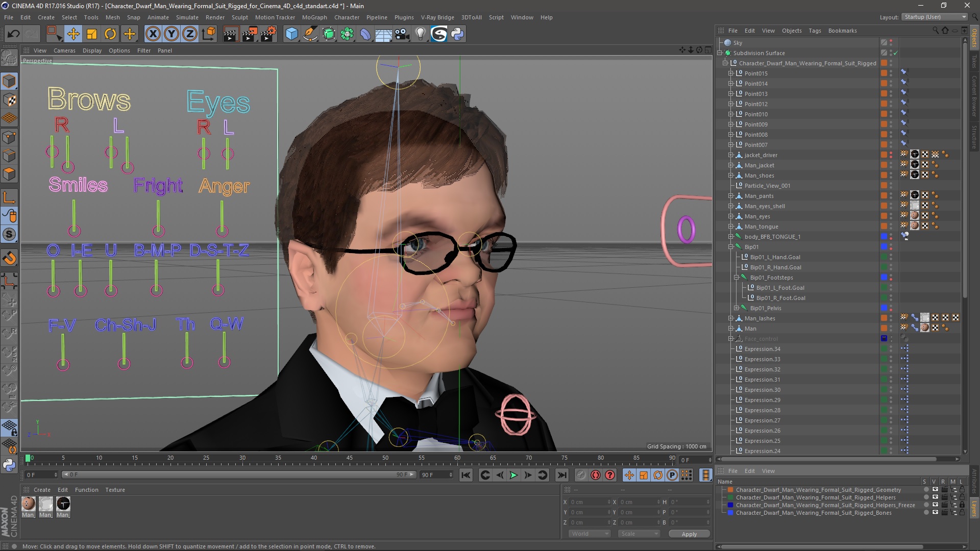
Task: Add a Cube primitive object
Action: (x=291, y=34)
